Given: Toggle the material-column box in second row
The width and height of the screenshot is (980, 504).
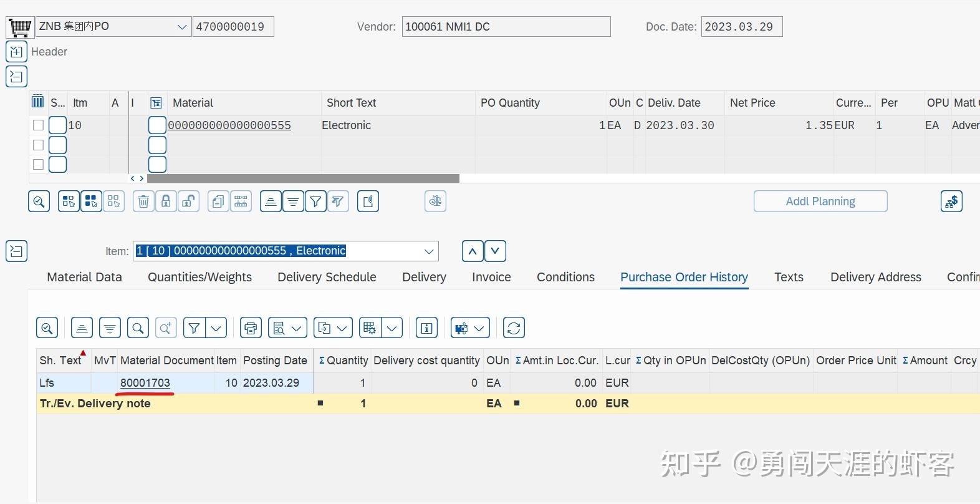Looking at the screenshot, I should click(x=157, y=145).
